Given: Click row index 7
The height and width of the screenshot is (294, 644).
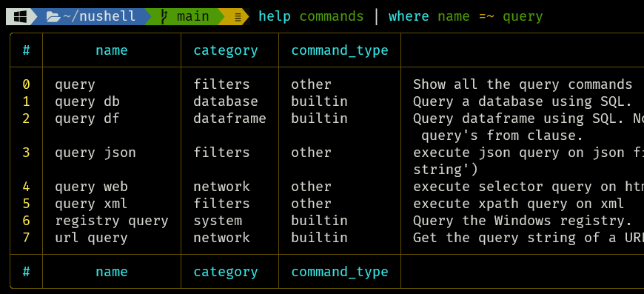Looking at the screenshot, I should coord(27,238).
